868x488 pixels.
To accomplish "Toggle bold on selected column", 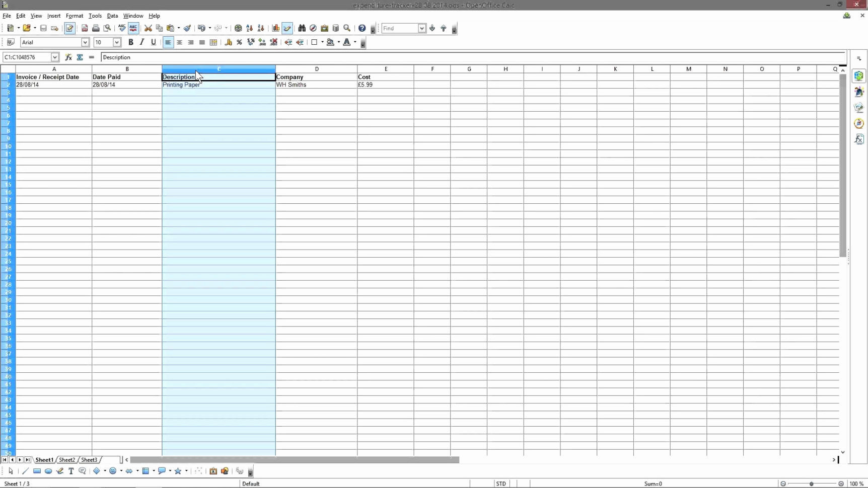I will pos(131,42).
